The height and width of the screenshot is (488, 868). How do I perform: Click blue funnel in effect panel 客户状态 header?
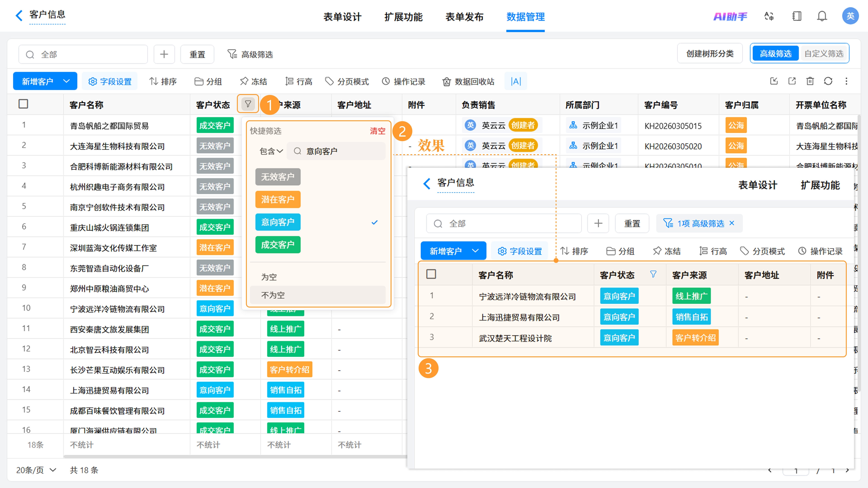click(653, 274)
